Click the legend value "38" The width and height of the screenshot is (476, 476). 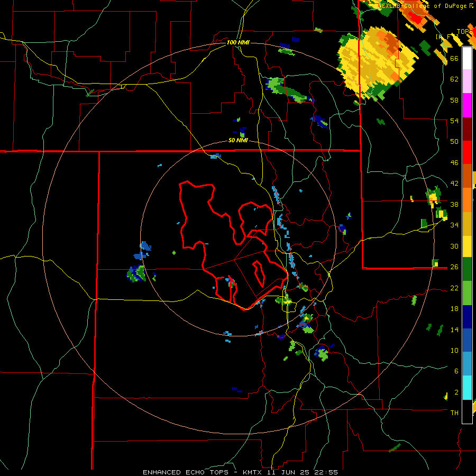tap(454, 204)
